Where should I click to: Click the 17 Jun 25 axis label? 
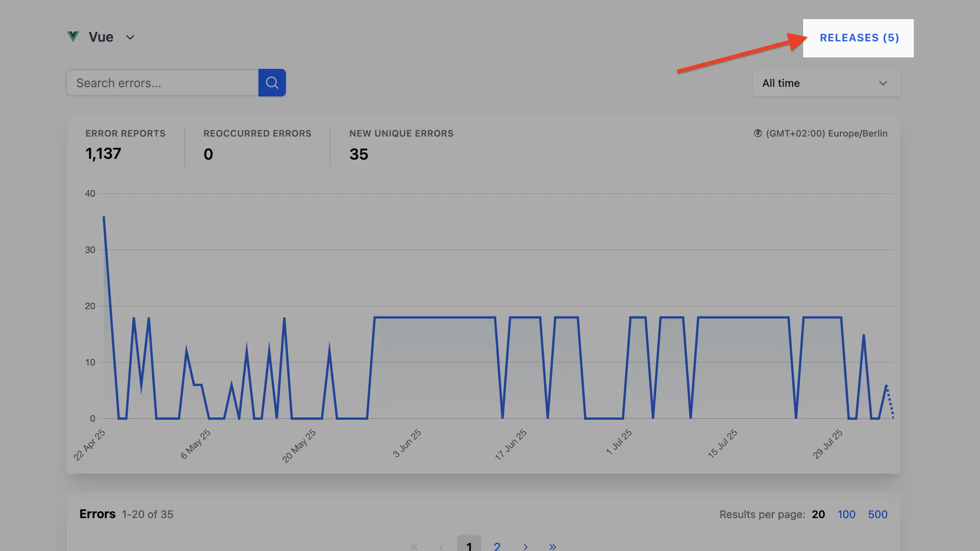511,444
